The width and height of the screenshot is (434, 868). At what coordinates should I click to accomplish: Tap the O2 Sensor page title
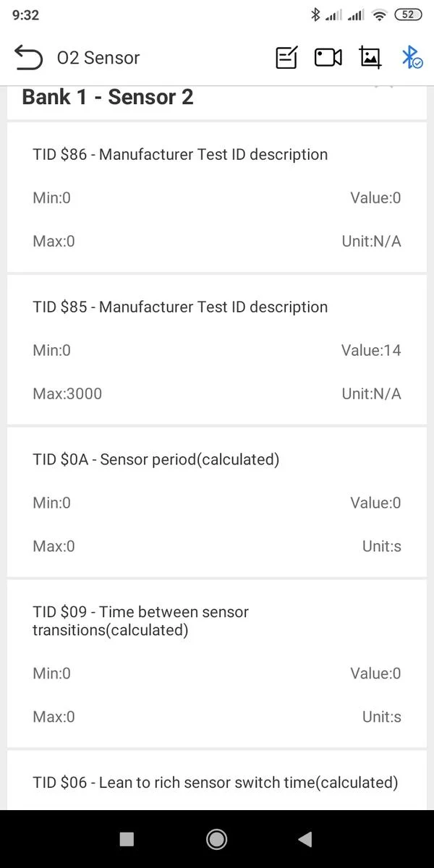tap(98, 58)
